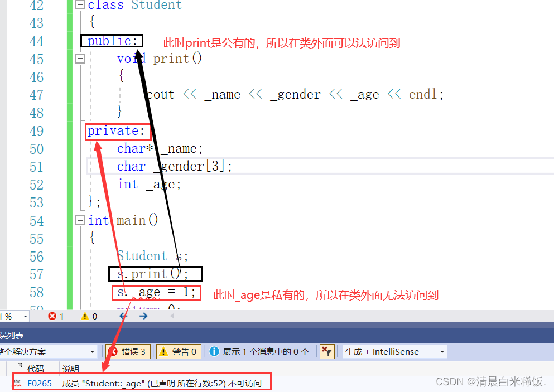554x392 pixels.
Task: Click the error list category column icon
Action: tap(20, 365)
